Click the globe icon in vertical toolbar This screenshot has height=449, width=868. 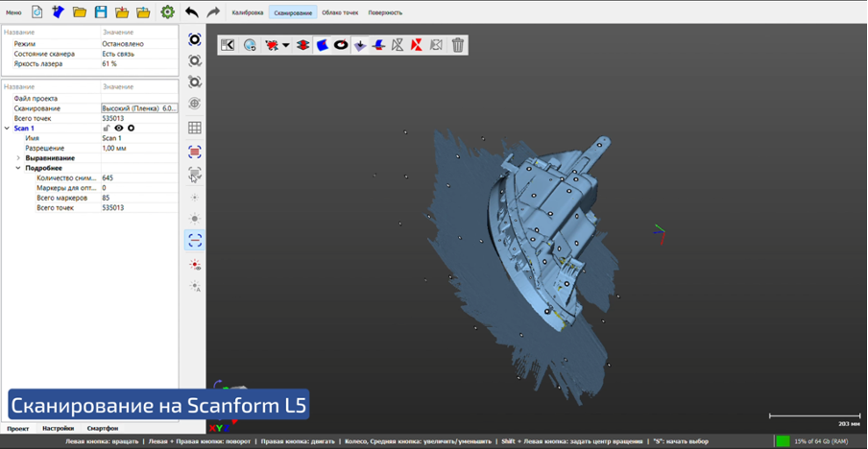click(x=195, y=104)
